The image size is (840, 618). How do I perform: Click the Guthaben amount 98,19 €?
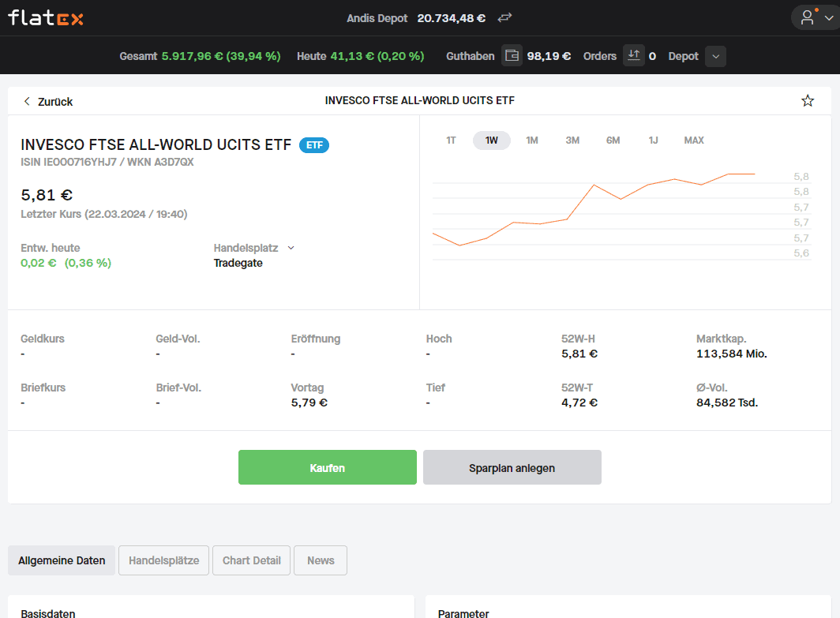[x=549, y=56]
